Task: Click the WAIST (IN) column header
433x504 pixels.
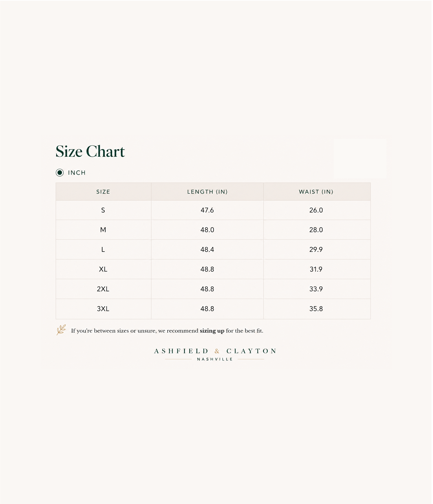Action: coord(316,192)
